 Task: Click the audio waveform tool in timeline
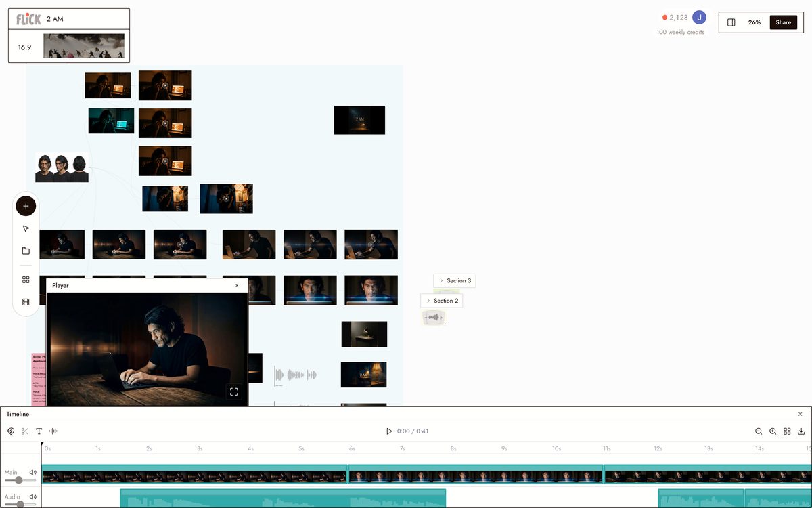(53, 431)
